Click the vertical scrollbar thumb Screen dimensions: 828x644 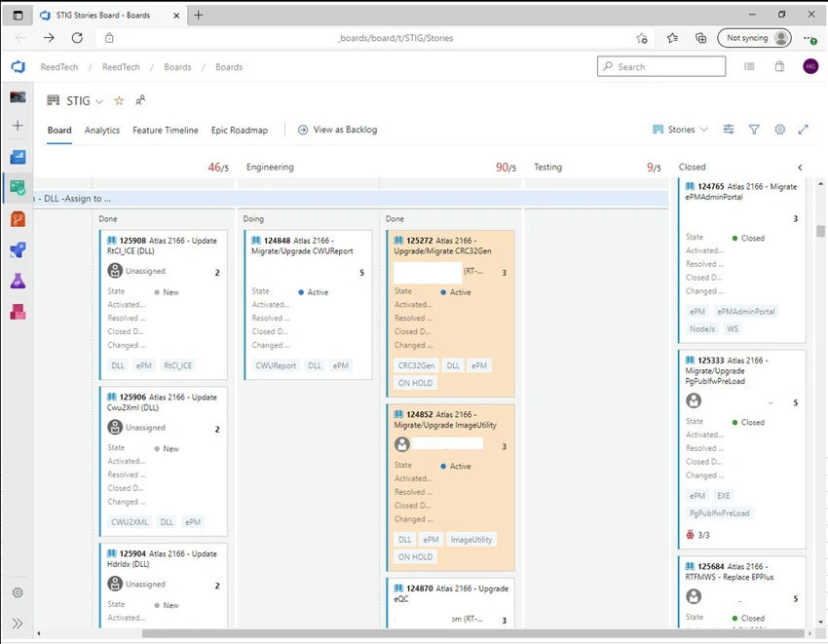tap(820, 231)
